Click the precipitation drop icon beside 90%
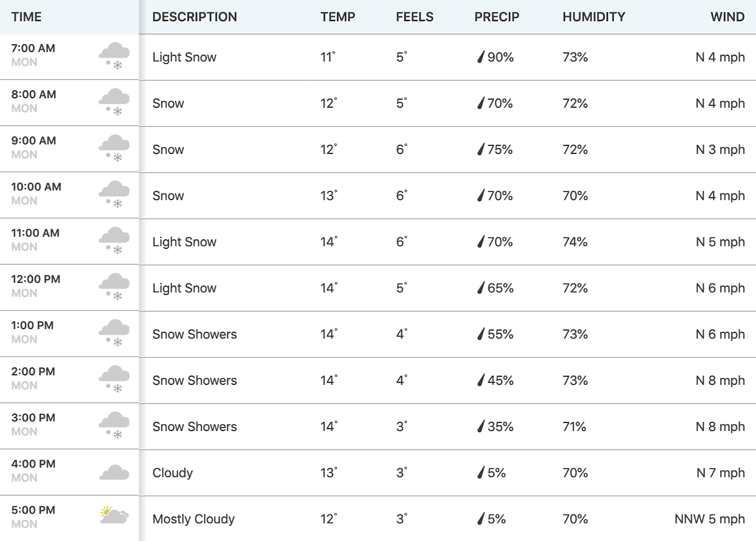This screenshot has width=756, height=541. coord(481,57)
